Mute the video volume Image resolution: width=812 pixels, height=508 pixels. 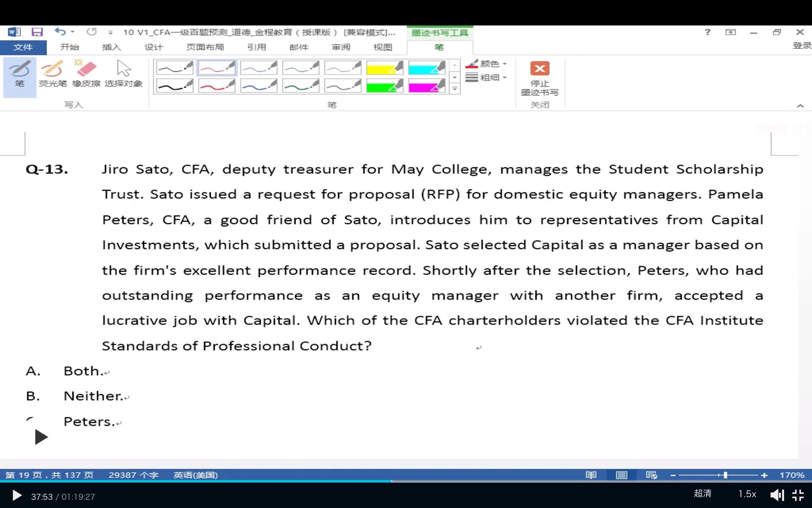pyautogui.click(x=776, y=495)
